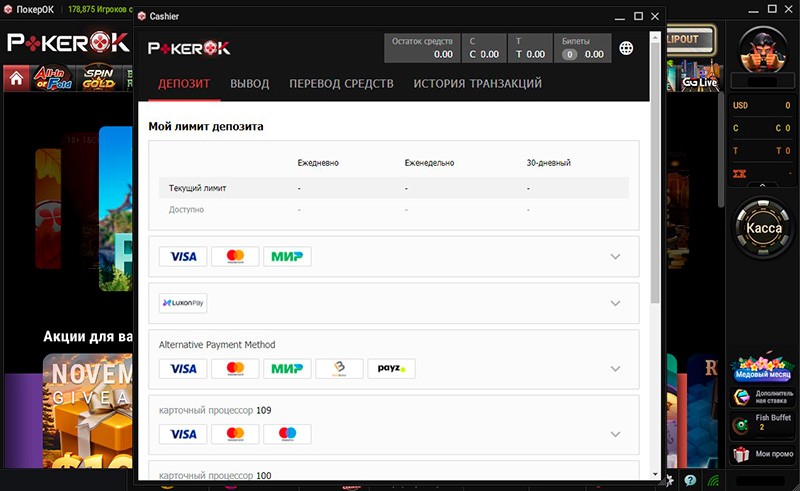800x491 pixels.
Task: Select the МИР logo in the first payment row
Action: click(287, 256)
